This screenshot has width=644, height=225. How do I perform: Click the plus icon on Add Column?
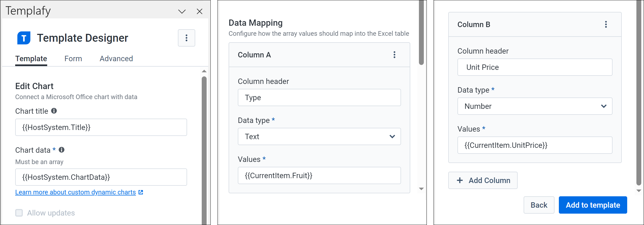460,180
